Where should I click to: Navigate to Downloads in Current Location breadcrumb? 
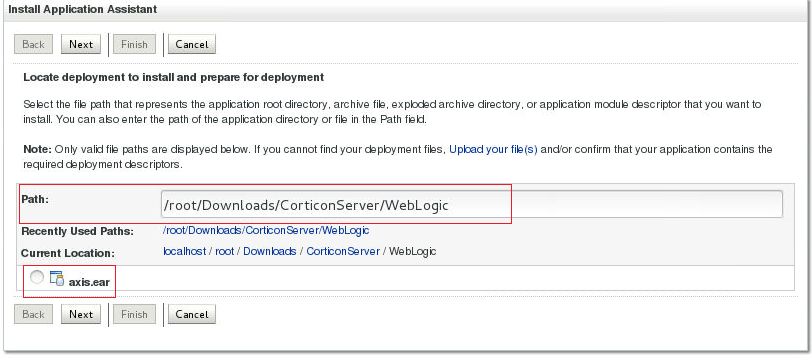[270, 252]
